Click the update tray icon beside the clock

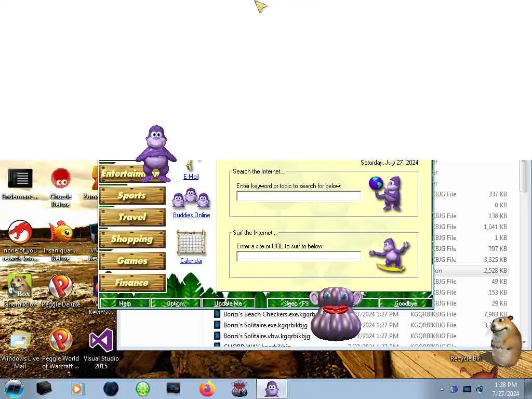coord(480,389)
